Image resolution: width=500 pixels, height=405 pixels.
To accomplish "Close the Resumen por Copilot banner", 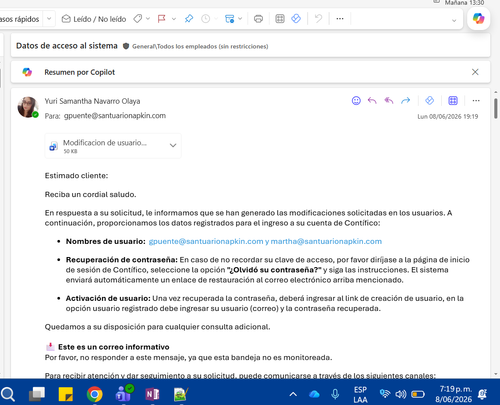I will tap(475, 72).
